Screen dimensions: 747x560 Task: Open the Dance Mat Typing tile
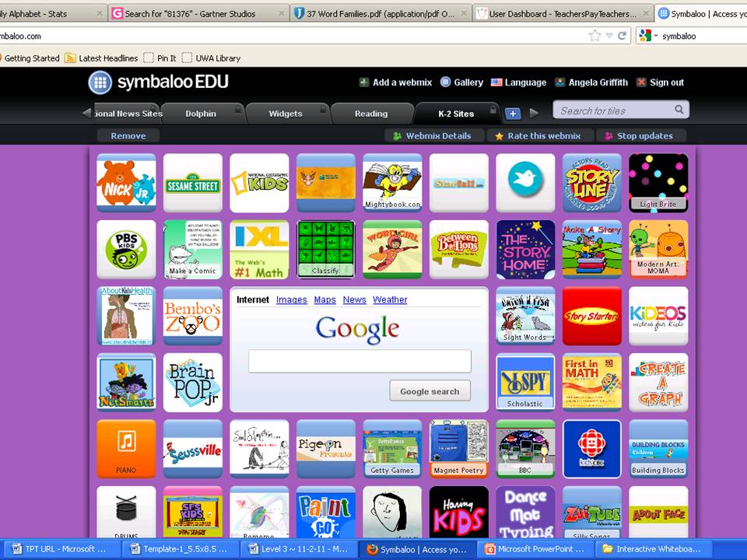coord(525,513)
